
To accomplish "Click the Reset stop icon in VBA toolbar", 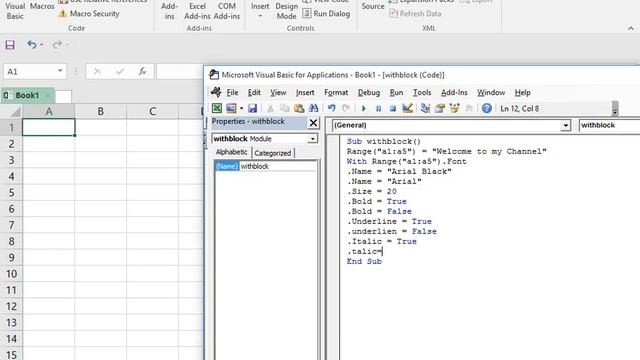I will point(393,109).
